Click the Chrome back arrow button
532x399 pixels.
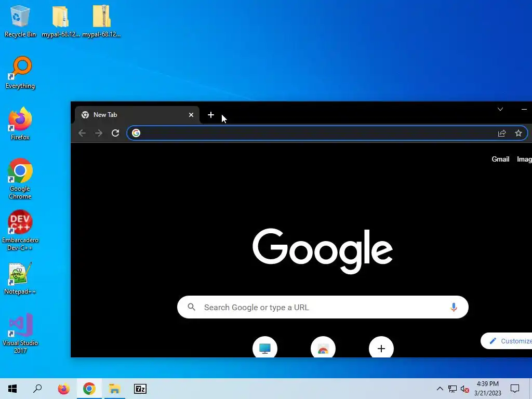(82, 133)
